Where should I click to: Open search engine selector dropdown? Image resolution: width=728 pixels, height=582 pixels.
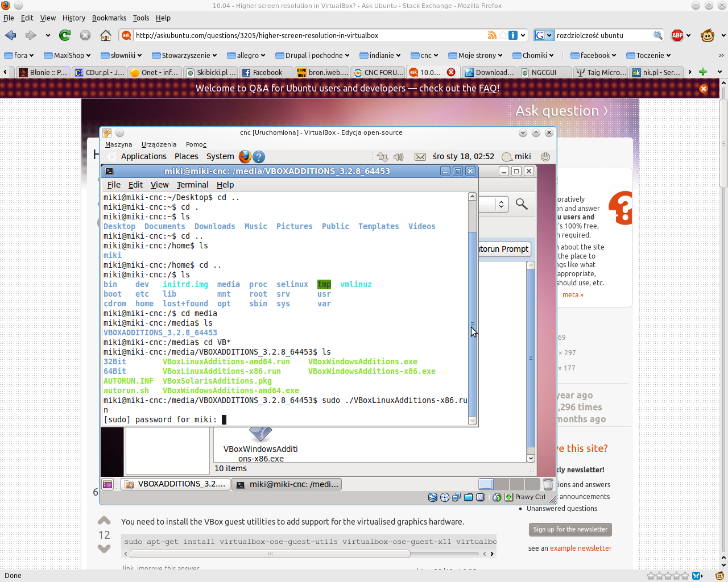[x=544, y=35]
